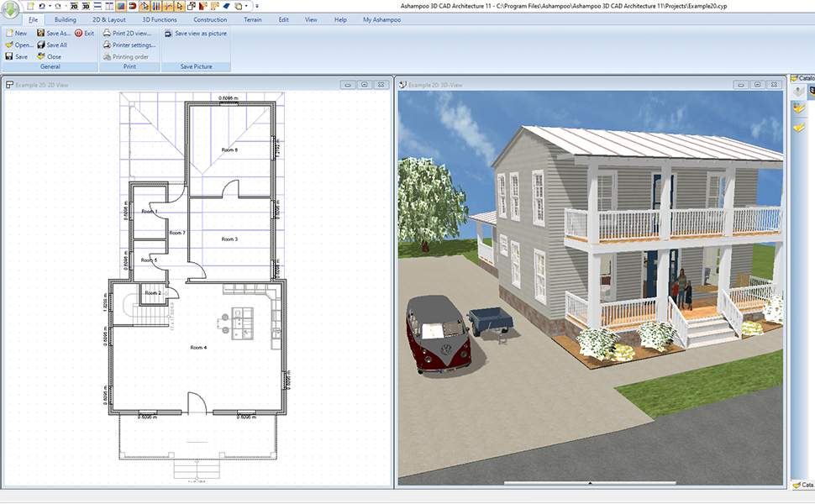Click the Save All disk icon
The image size is (815, 504).
click(x=40, y=45)
